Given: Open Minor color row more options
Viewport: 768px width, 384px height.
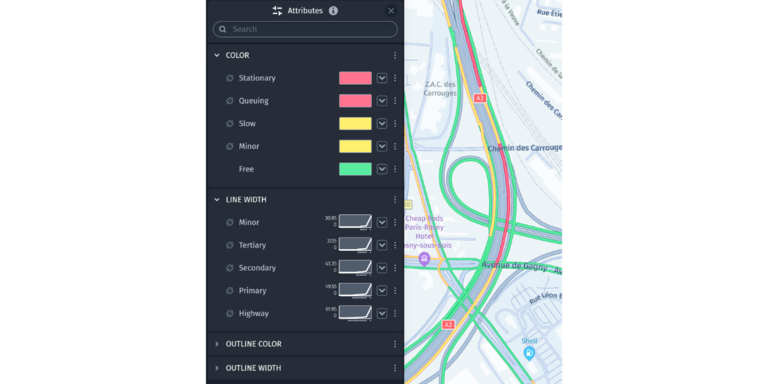Looking at the screenshot, I should point(395,146).
